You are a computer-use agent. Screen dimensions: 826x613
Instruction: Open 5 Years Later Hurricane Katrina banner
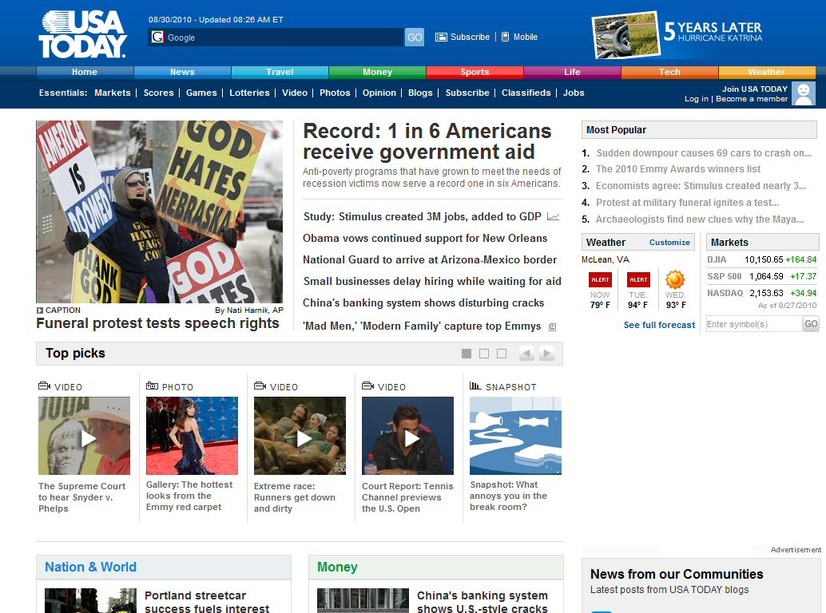pos(677,35)
